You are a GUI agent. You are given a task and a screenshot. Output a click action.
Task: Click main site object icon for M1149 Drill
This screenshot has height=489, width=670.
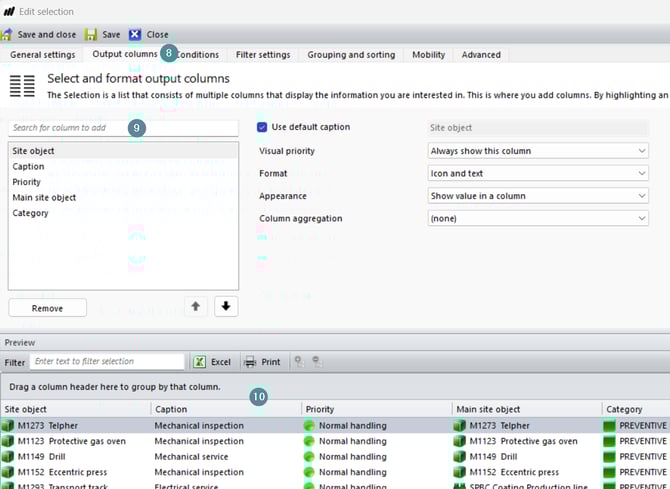pyautogui.click(x=459, y=457)
